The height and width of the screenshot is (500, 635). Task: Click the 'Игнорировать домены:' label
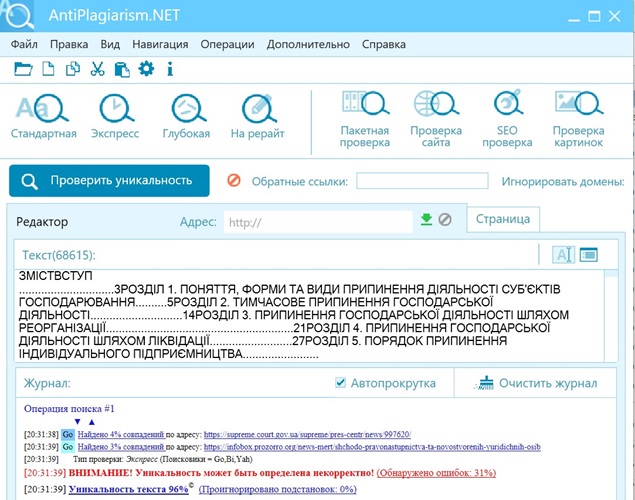coord(563,182)
